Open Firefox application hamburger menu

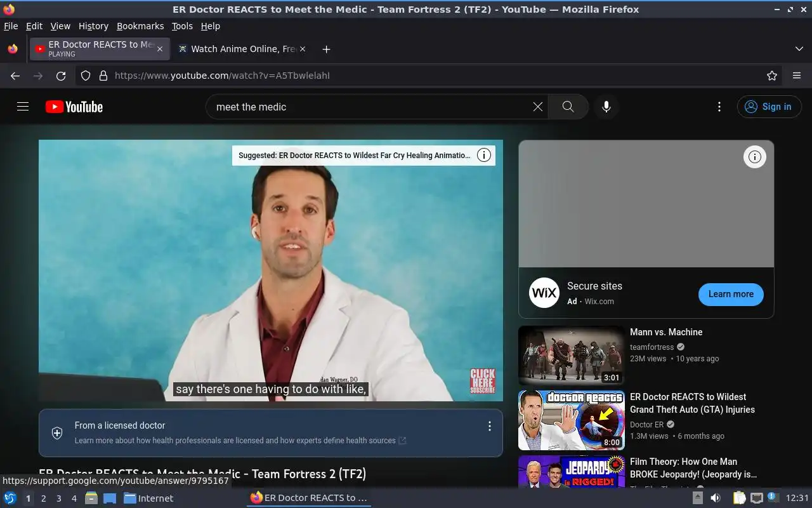coord(797,76)
